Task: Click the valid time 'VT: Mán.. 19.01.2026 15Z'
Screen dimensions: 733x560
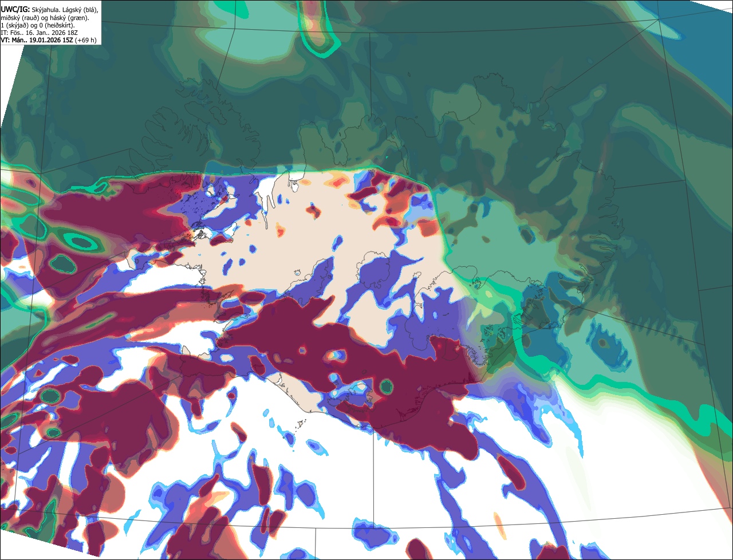Action: pyautogui.click(x=37, y=40)
